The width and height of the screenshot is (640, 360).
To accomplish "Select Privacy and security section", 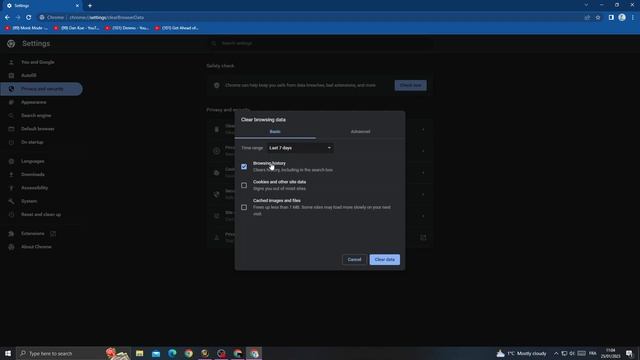I will click(x=41, y=89).
